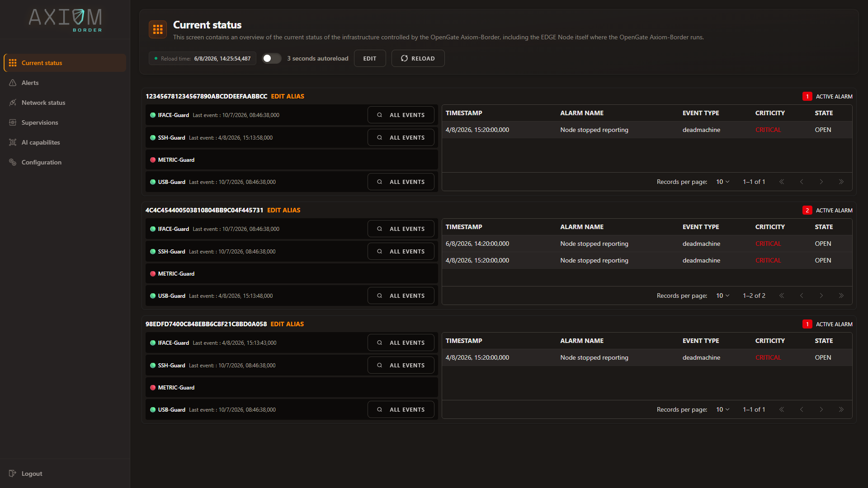Click EDIT ALIAS for node 1234567812...
Viewport: 868px width, 488px height.
(288, 96)
